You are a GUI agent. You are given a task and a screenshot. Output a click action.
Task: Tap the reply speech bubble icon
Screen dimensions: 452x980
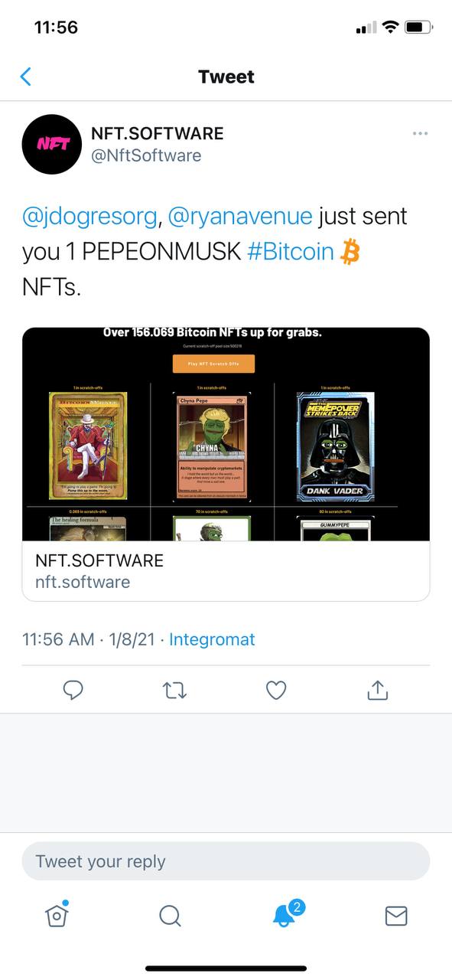click(x=73, y=691)
